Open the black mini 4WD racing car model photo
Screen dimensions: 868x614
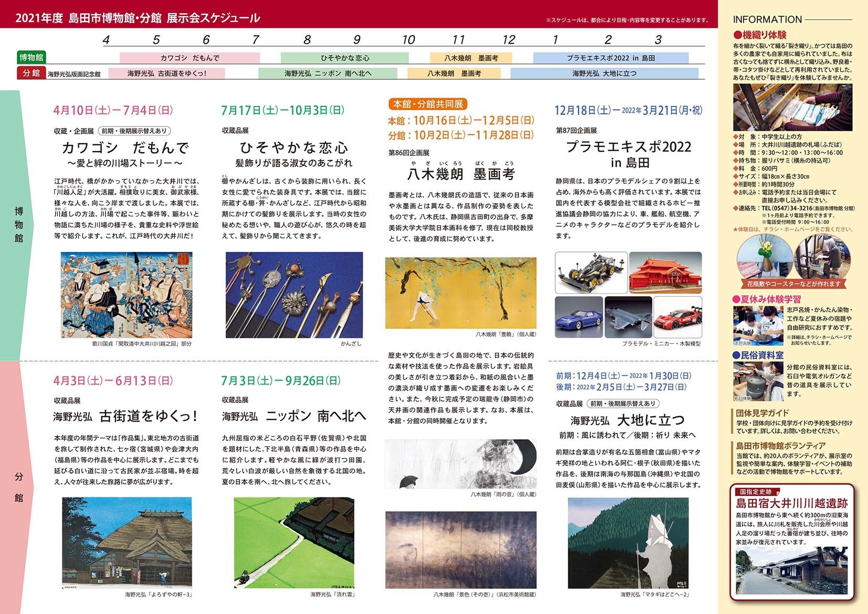pos(591,273)
